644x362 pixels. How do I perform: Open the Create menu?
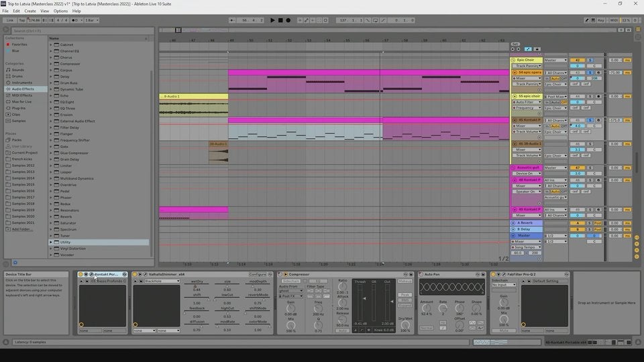tap(30, 11)
